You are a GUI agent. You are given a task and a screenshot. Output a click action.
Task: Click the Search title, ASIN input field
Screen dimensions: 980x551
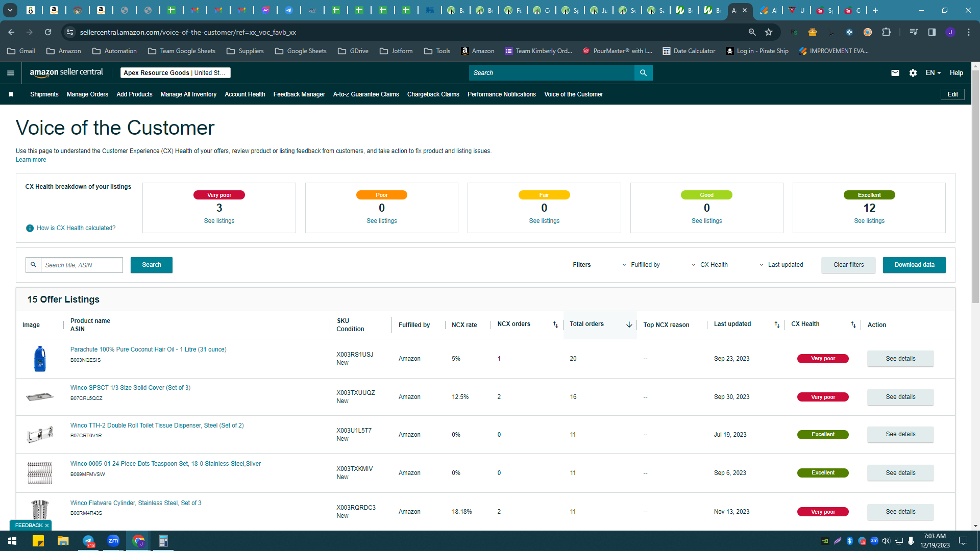82,265
